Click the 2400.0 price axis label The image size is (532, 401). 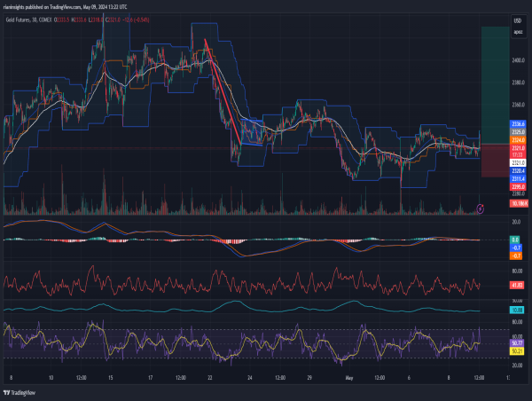point(518,60)
